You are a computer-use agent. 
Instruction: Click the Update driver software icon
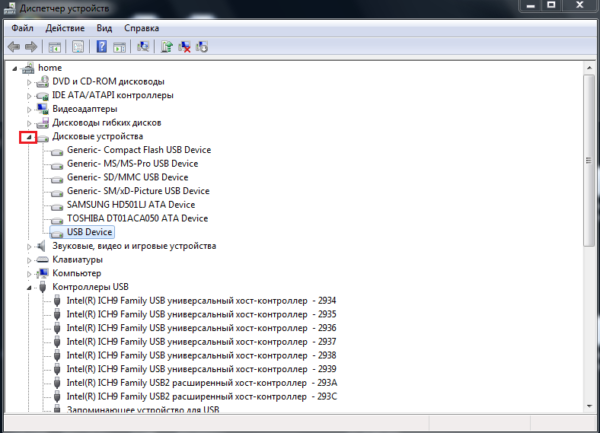[x=166, y=47]
